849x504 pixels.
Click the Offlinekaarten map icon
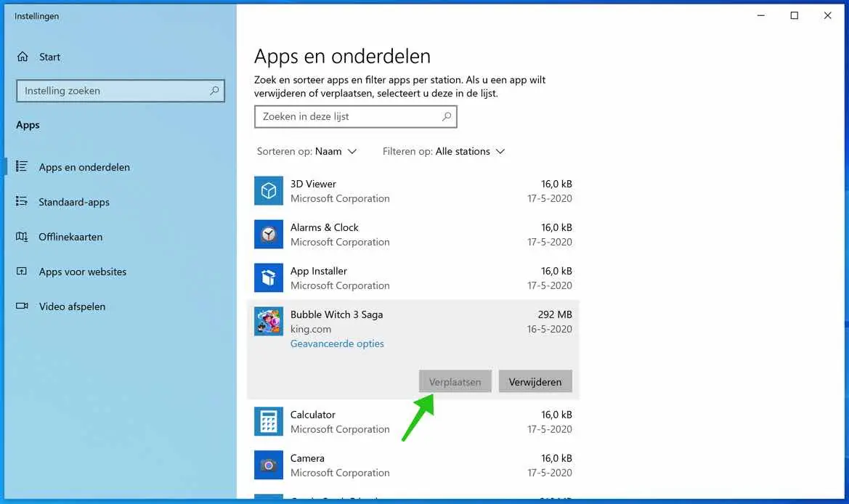(x=22, y=237)
